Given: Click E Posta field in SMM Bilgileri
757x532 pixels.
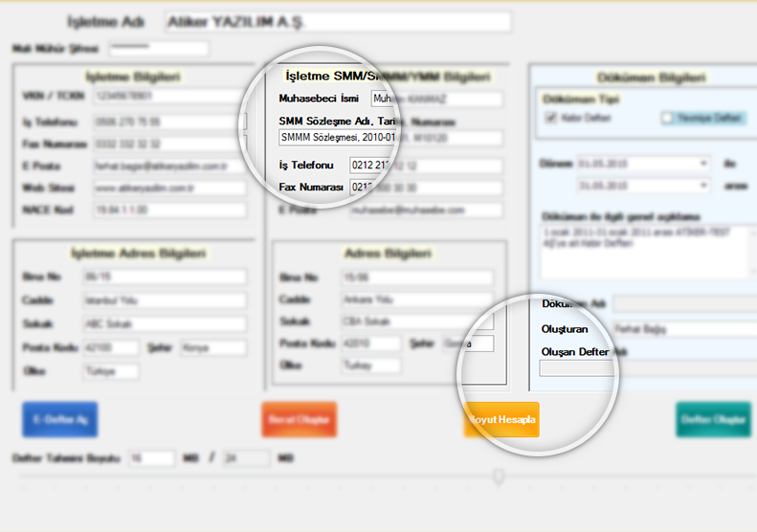Looking at the screenshot, I should pyautogui.click(x=426, y=210).
